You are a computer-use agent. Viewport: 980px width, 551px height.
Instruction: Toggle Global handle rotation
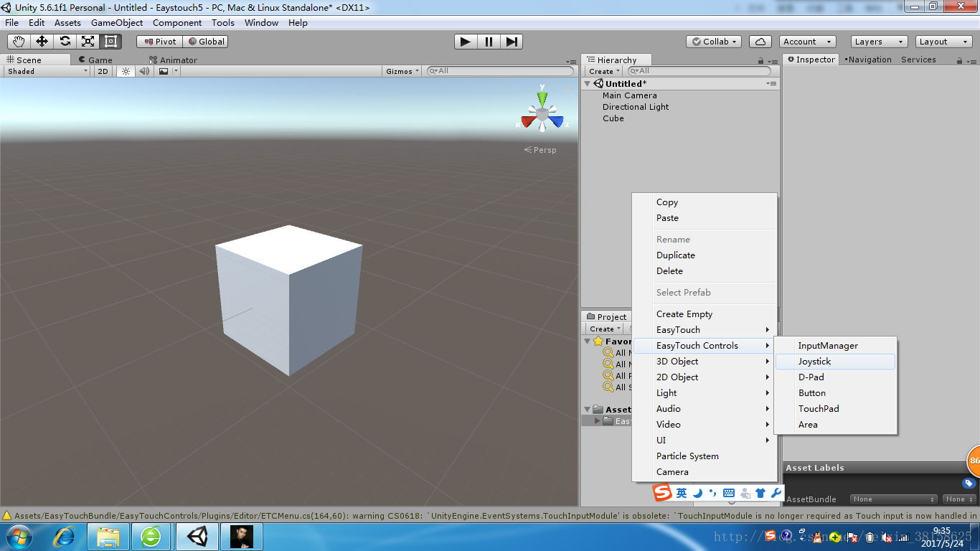point(206,42)
